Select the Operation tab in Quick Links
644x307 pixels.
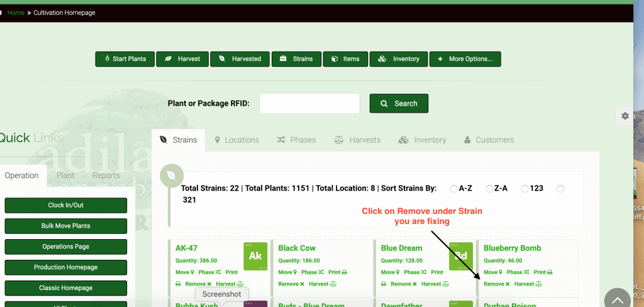(x=22, y=176)
